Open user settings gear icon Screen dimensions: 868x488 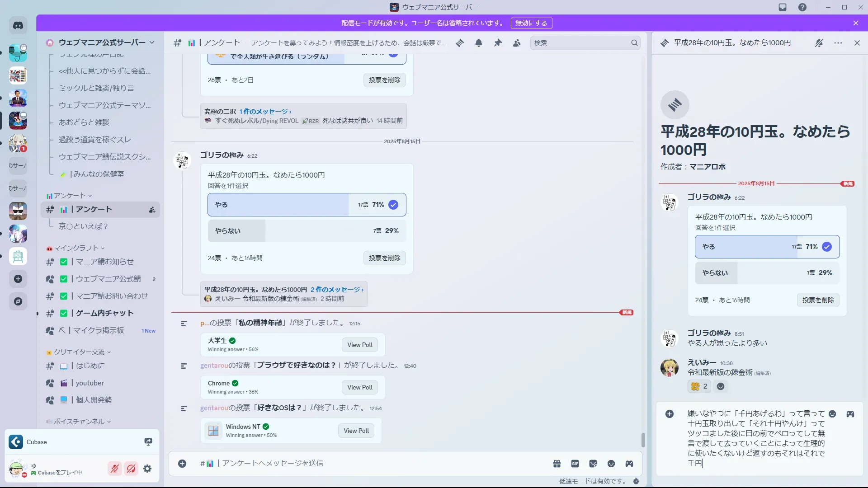[147, 469]
